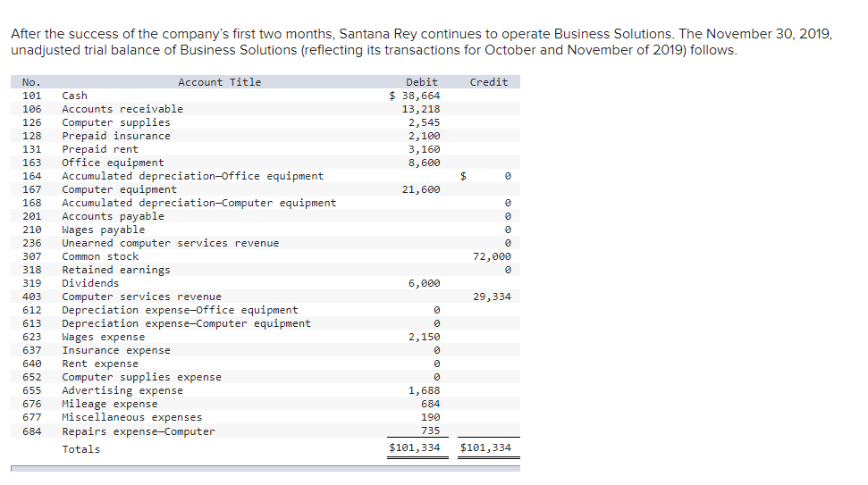868x485 pixels.
Task: Click the horizontal scrollbar below the table
Action: tap(265, 468)
